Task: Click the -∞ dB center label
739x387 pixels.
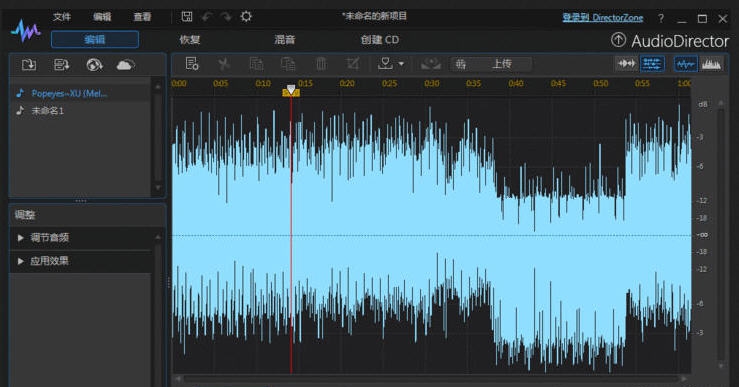Action: click(702, 235)
